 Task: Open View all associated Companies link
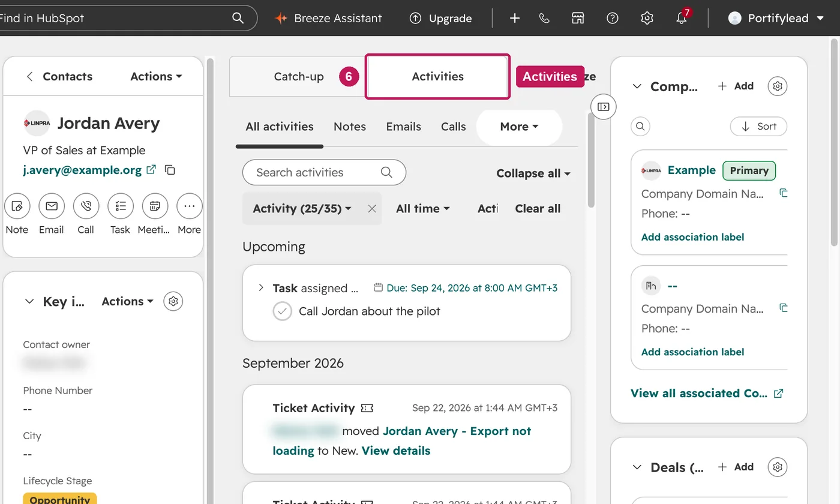pyautogui.click(x=707, y=394)
